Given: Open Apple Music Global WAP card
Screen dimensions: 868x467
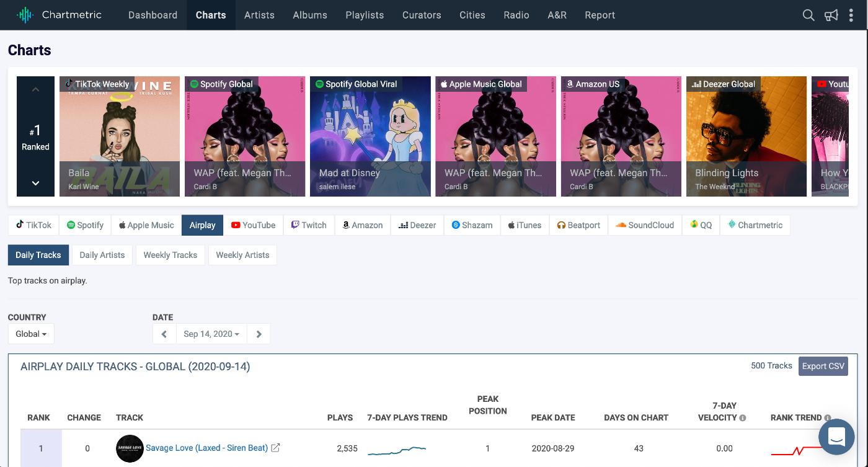Looking at the screenshot, I should pyautogui.click(x=496, y=136).
